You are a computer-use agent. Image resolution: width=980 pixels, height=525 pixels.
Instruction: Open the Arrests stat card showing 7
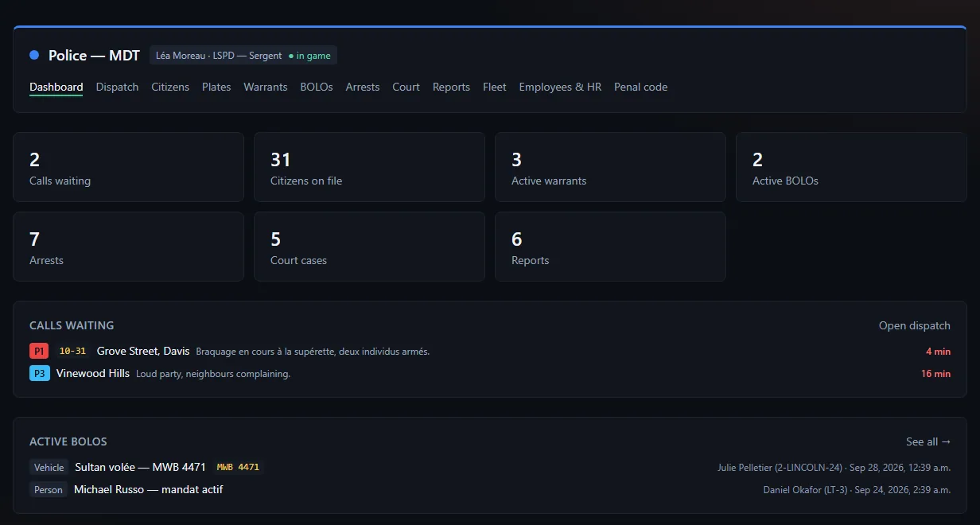coord(128,247)
